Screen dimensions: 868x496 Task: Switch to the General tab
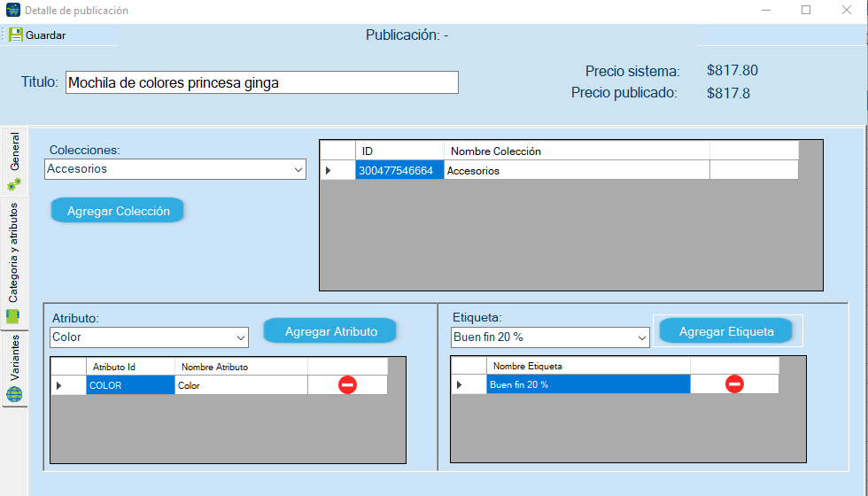pos(14,160)
